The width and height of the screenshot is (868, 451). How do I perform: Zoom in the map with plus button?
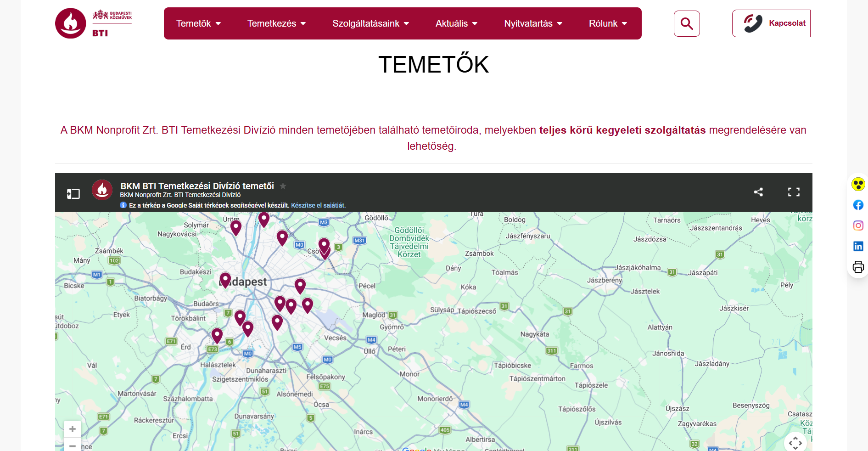pos(73,429)
